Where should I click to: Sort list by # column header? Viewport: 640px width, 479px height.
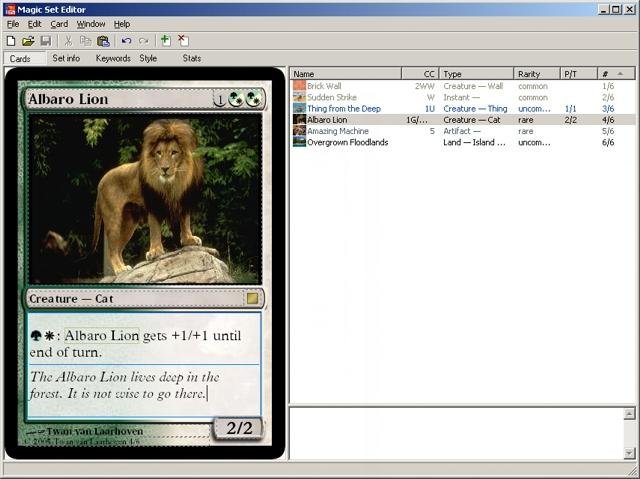616,74
